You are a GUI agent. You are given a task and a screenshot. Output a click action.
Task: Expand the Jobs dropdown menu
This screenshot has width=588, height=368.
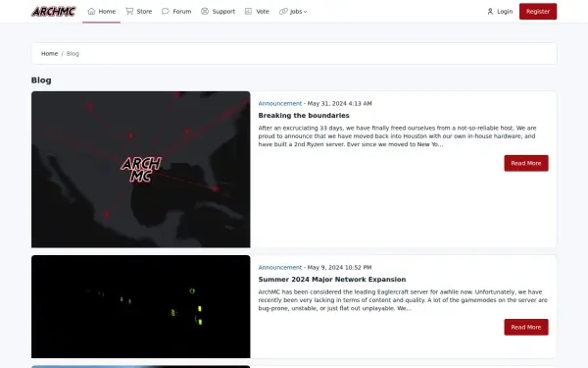pyautogui.click(x=293, y=11)
